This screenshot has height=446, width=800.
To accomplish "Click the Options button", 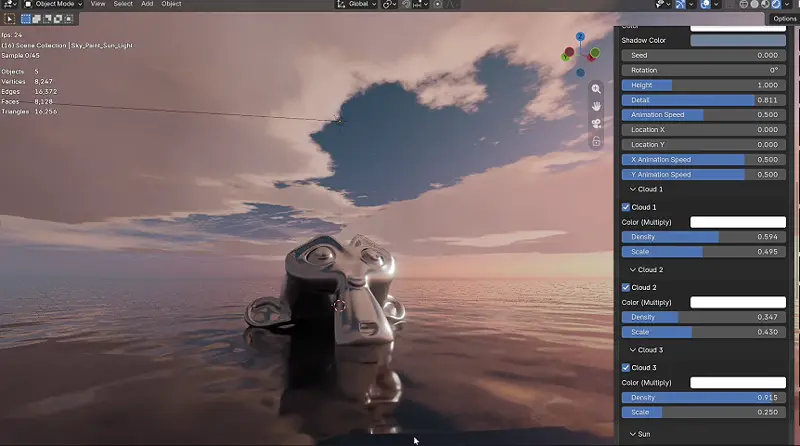I will 784,18.
